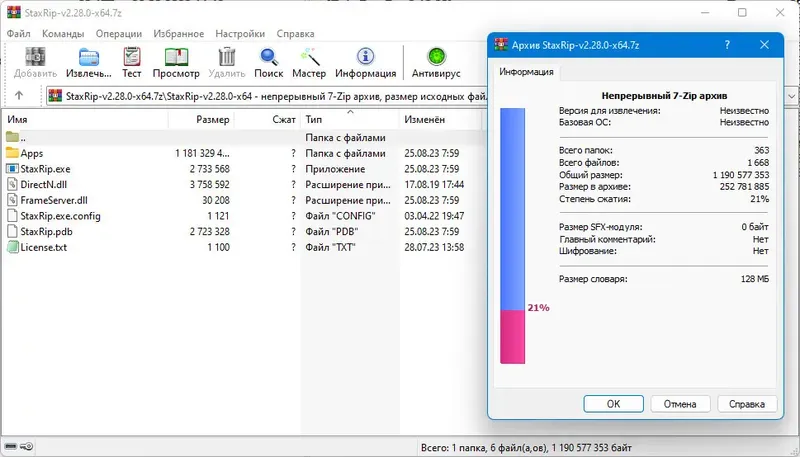Select the StaxRip.exe.config file icon
800x457 pixels.
[12, 216]
